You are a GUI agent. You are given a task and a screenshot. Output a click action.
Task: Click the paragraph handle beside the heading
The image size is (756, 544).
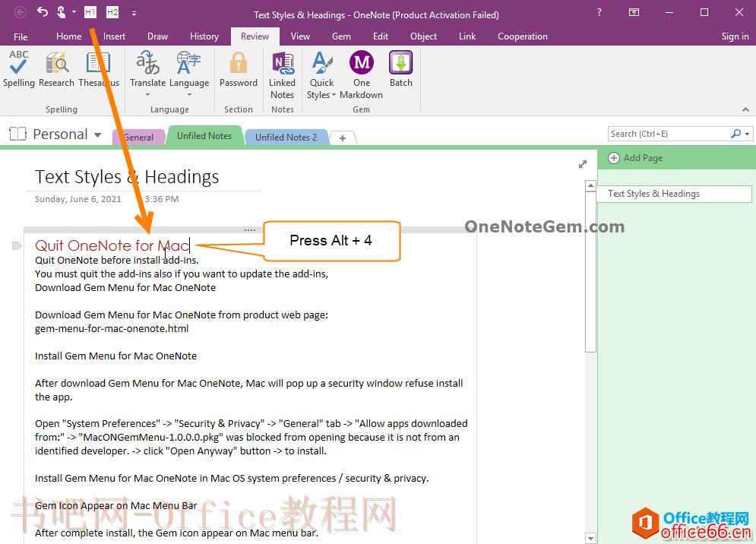click(x=17, y=246)
